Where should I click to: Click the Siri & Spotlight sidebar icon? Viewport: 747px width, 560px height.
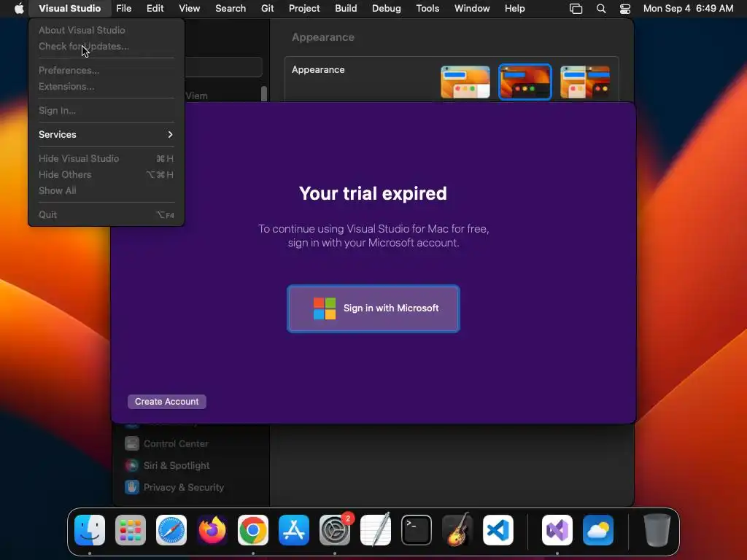132,465
